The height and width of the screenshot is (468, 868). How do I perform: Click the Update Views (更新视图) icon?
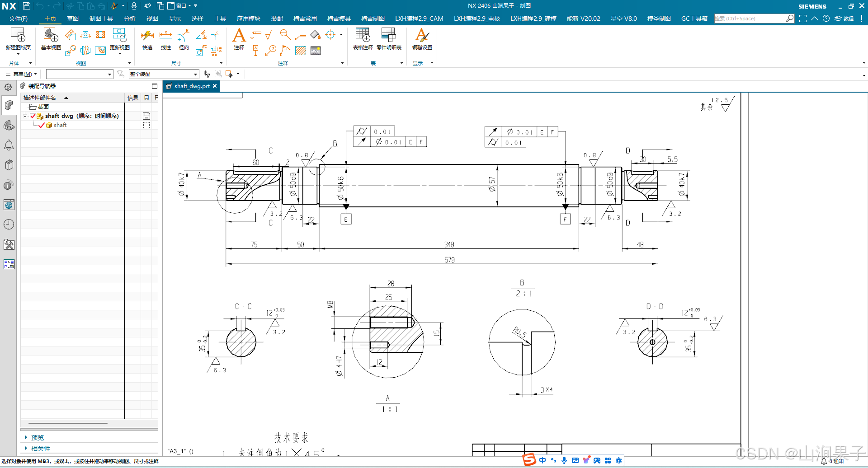[x=119, y=35]
